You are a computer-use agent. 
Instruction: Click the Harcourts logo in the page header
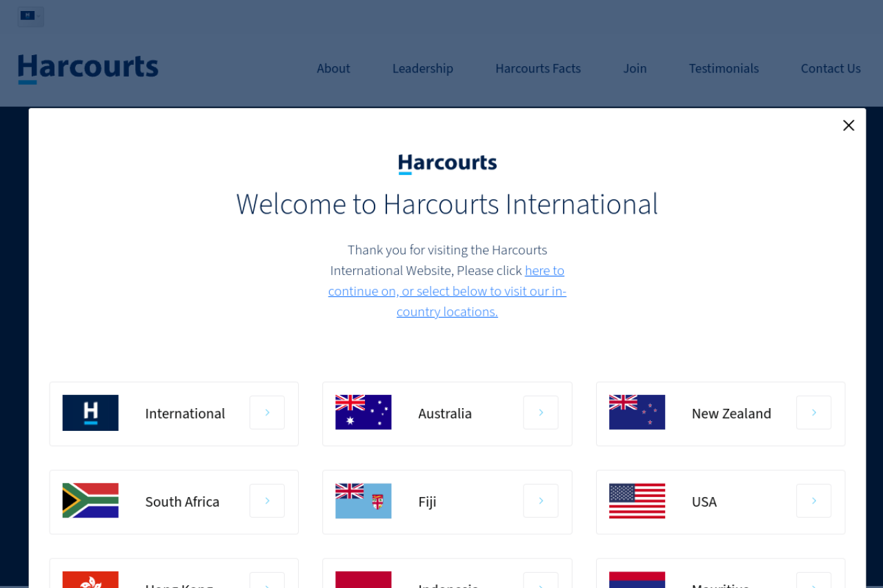(x=88, y=69)
